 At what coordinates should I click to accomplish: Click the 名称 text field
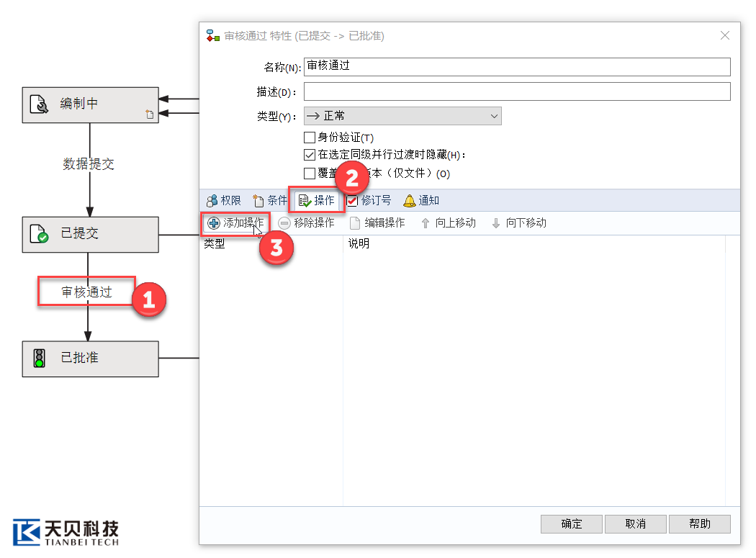pos(517,67)
